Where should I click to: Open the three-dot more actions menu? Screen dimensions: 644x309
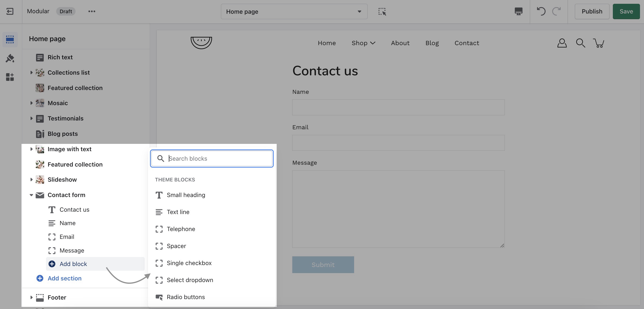click(92, 11)
